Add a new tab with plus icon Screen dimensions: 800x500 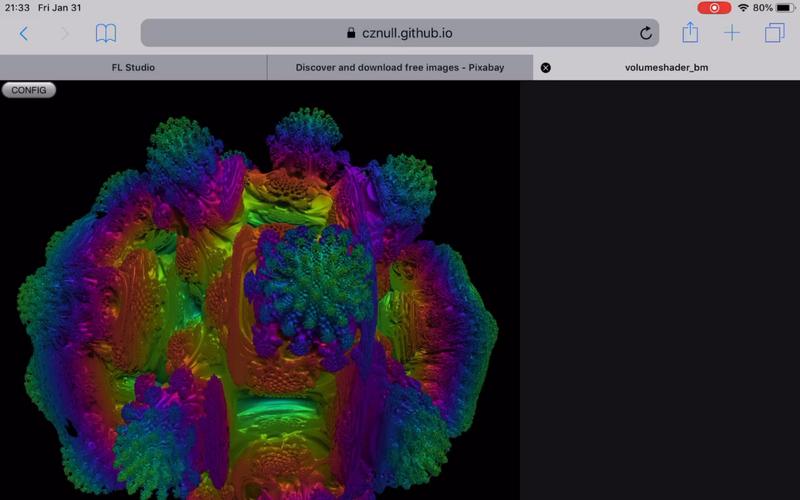click(x=732, y=33)
